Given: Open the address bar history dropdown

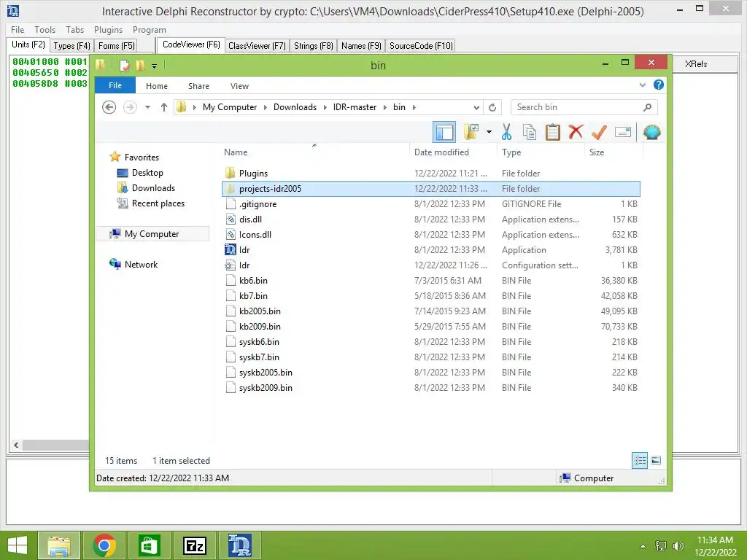Looking at the screenshot, I should point(476,107).
